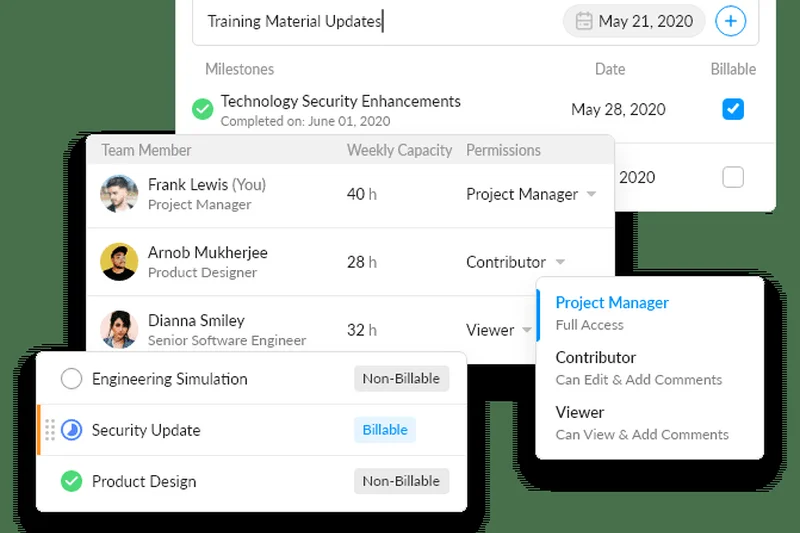Click green checkmark beside Technology Security Enhancements

point(203,109)
